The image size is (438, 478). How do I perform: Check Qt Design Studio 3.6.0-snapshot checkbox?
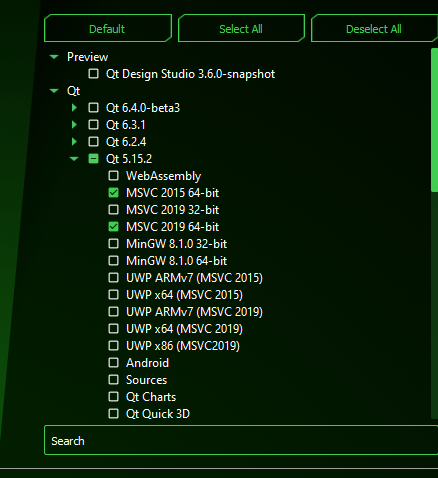coord(93,74)
